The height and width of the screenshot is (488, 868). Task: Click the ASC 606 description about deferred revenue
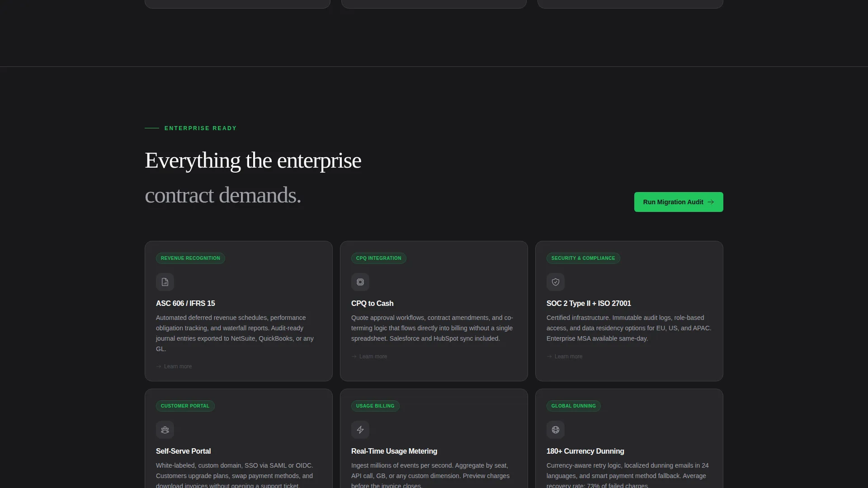(x=235, y=333)
